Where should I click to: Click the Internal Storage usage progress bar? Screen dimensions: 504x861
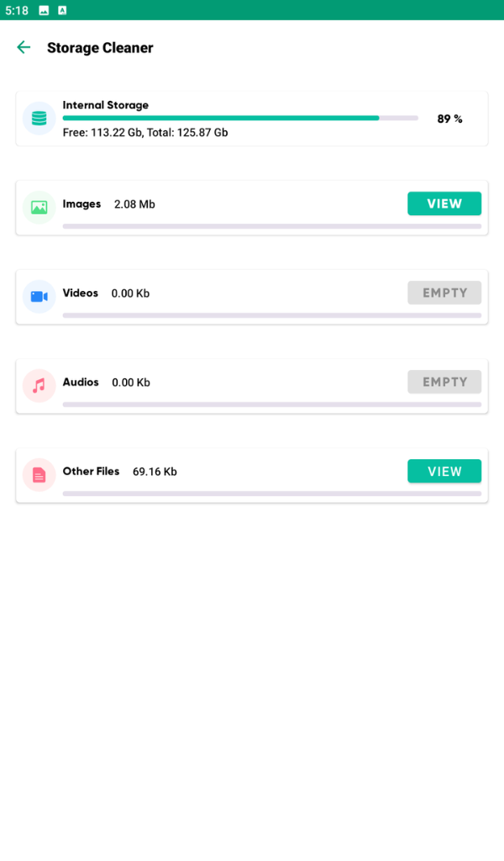click(x=239, y=118)
